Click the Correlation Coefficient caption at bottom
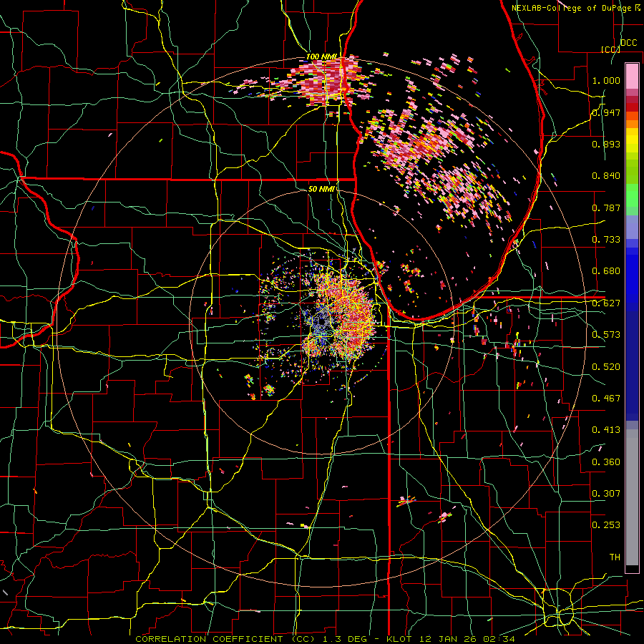The image size is (644, 644). point(325,639)
